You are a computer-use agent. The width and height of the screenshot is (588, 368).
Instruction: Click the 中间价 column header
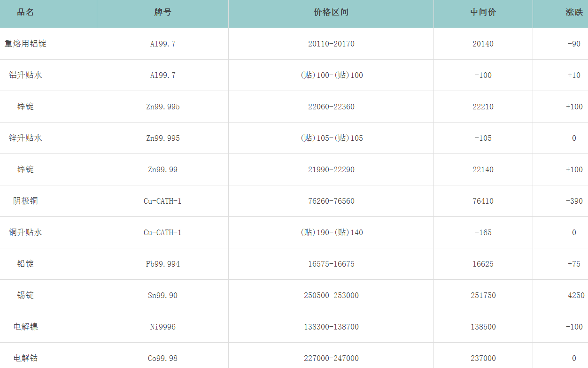point(483,13)
